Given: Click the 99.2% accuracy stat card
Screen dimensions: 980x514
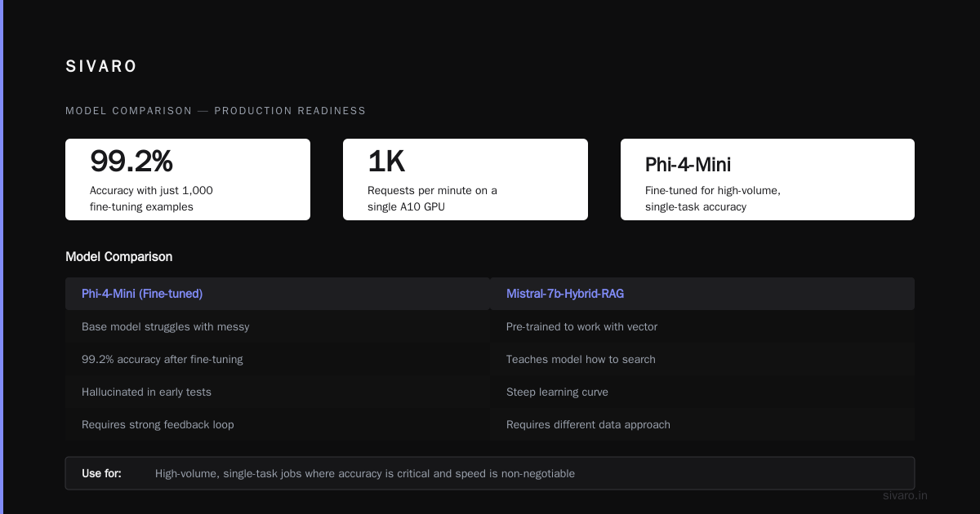Looking at the screenshot, I should [x=188, y=179].
